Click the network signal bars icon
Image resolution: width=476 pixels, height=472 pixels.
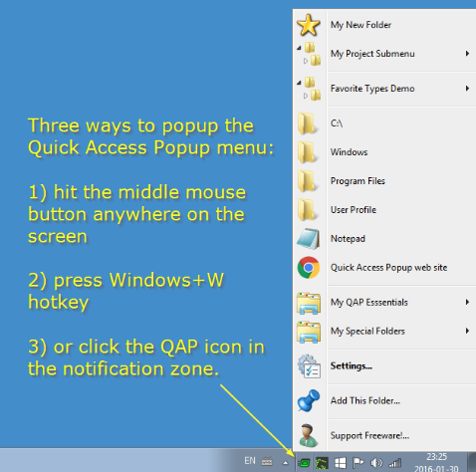(x=395, y=463)
